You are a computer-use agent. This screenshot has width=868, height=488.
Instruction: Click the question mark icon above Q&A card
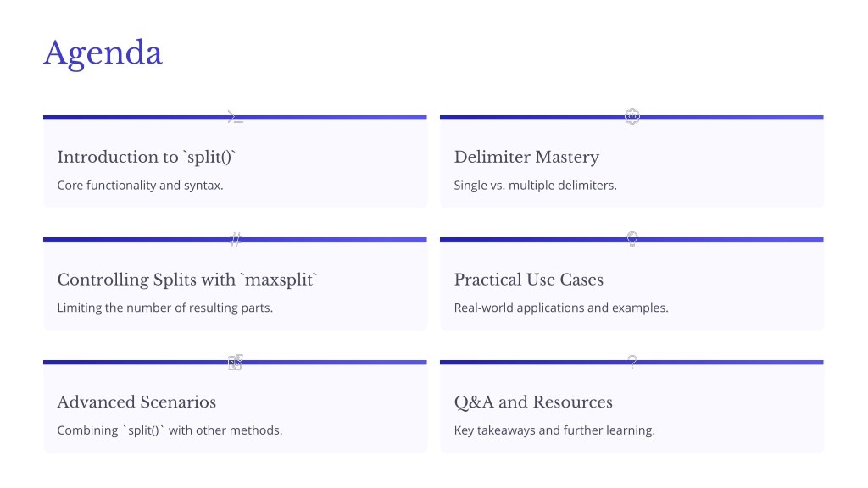(632, 362)
